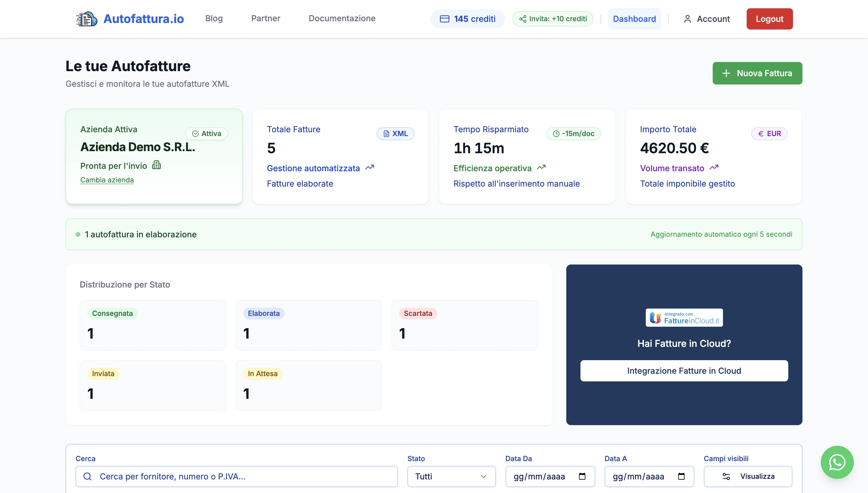Viewport: 868px width, 493px height.
Task: Open the Documentazione menu item
Action: 342,19
